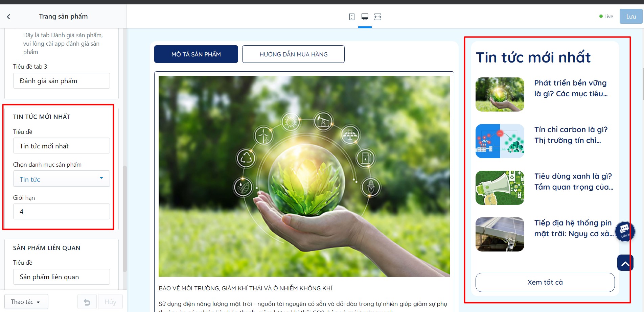
Task: Open the chat support bubble icon
Action: 625,231
